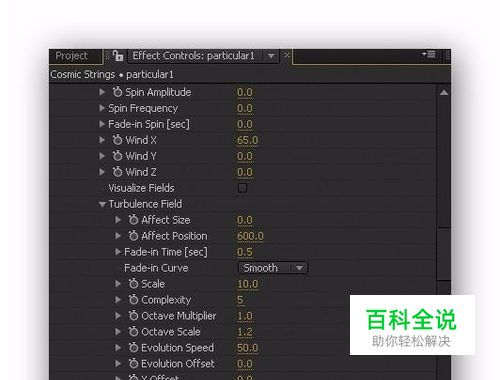The image size is (500, 380).
Task: Toggle the Affect Size stopwatch
Action: coord(133,220)
